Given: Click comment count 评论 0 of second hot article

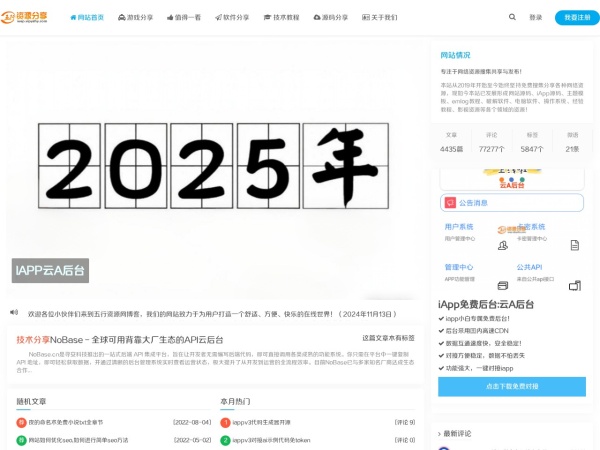Looking at the screenshot, I should tap(405, 440).
